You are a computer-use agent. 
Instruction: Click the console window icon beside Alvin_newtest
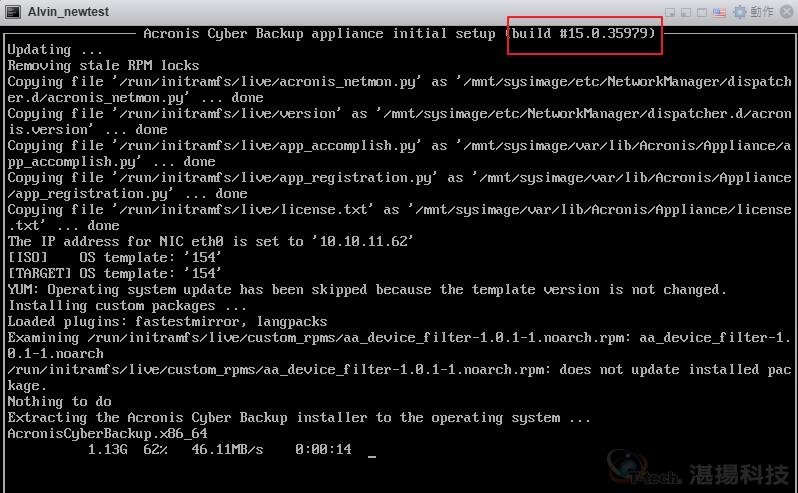(13, 12)
